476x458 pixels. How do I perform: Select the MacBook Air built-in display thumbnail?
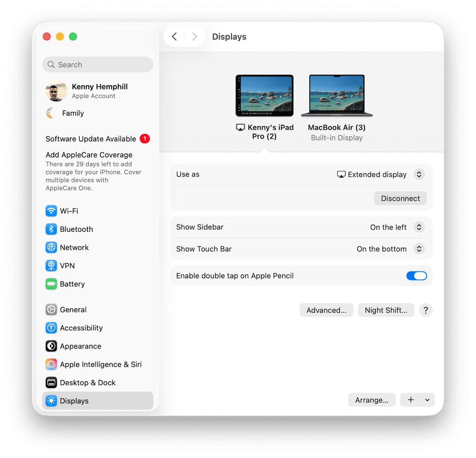(337, 96)
